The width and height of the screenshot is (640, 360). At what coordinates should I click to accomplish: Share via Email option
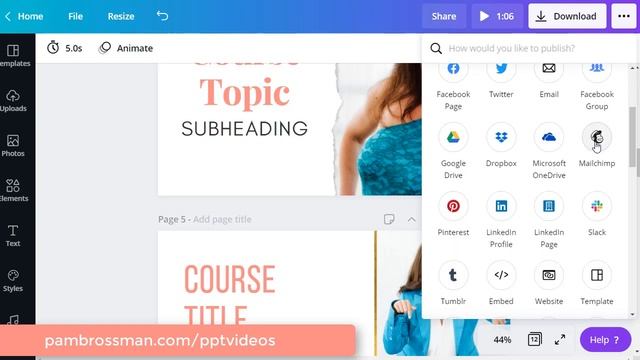click(549, 80)
